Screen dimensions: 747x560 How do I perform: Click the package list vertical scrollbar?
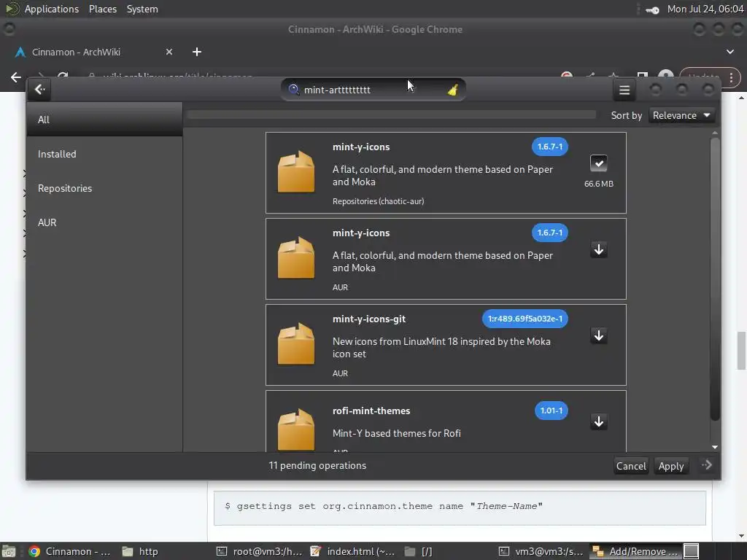[715, 279]
